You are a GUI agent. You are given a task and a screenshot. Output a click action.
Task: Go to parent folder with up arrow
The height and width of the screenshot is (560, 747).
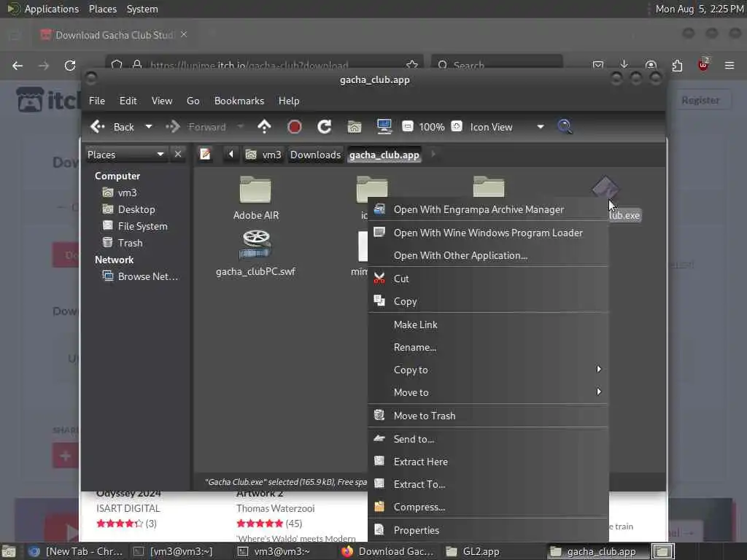coord(264,127)
